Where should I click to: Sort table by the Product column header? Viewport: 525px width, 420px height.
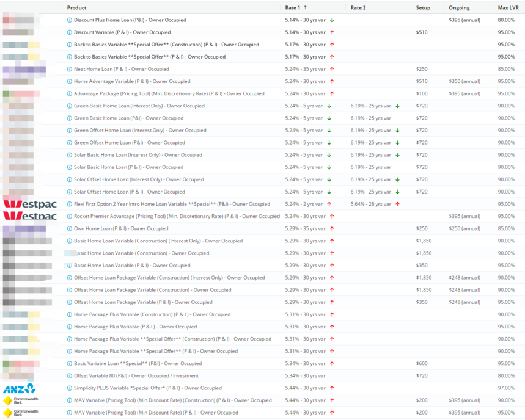click(76, 8)
